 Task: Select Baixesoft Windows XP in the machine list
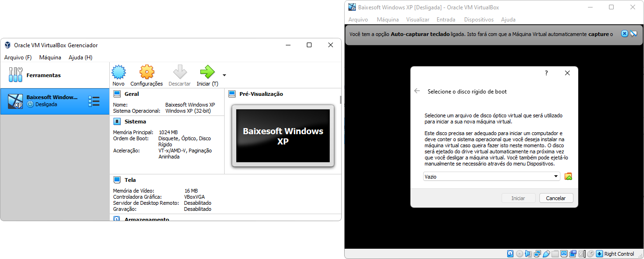[x=55, y=101]
